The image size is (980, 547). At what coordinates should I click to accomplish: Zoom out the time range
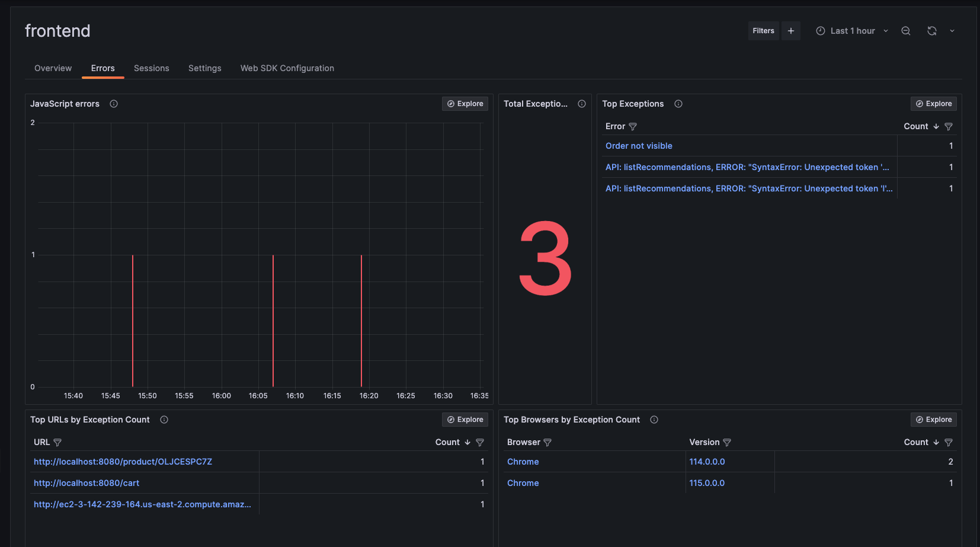point(905,30)
